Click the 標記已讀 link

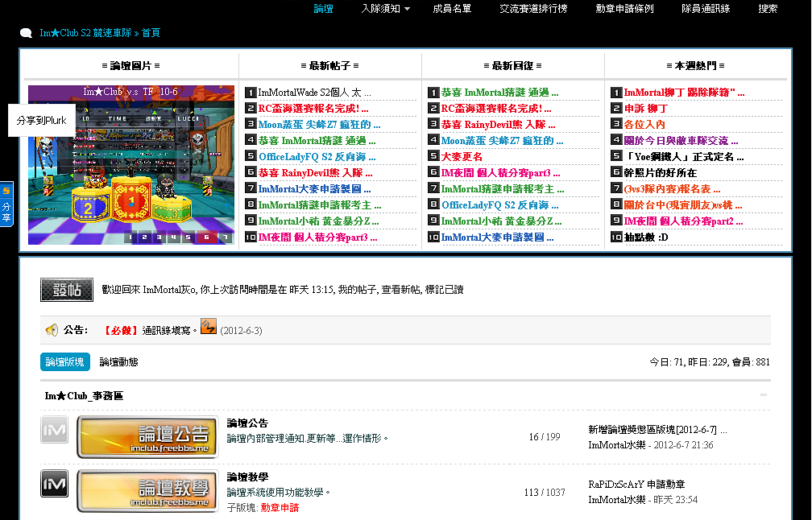(x=445, y=290)
